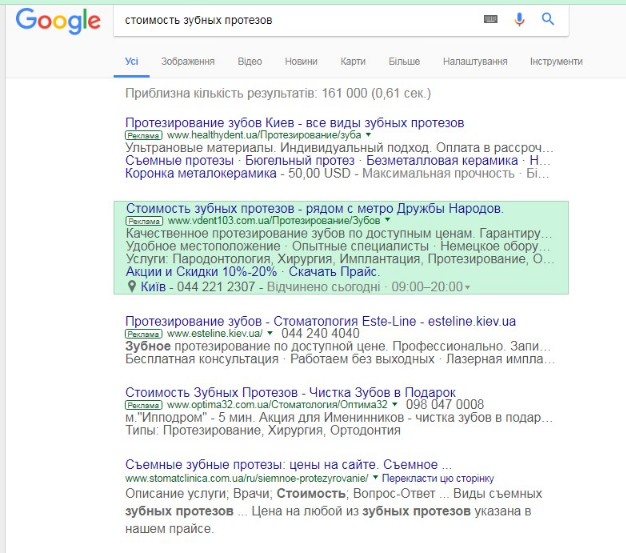Viewport: 626px width, 553px height.
Task: Open ad 'Стоимость Зубных Протезов - Чистка Зубов в Подарок'
Action: (x=291, y=392)
